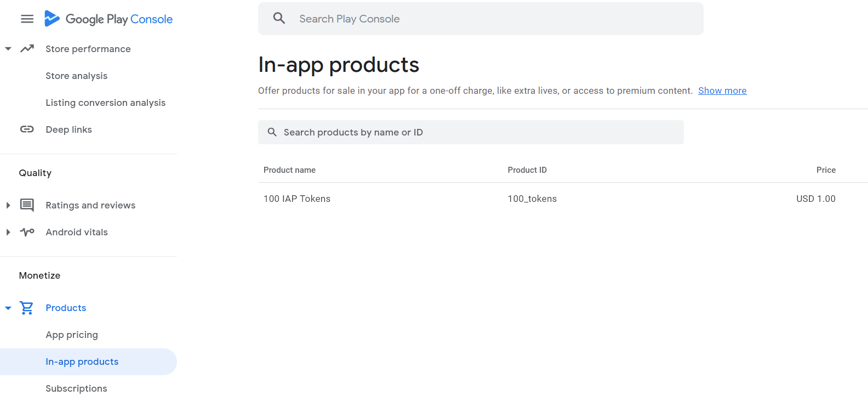Go to Listing conversion analysis
This screenshot has height=401, width=868.
point(105,103)
